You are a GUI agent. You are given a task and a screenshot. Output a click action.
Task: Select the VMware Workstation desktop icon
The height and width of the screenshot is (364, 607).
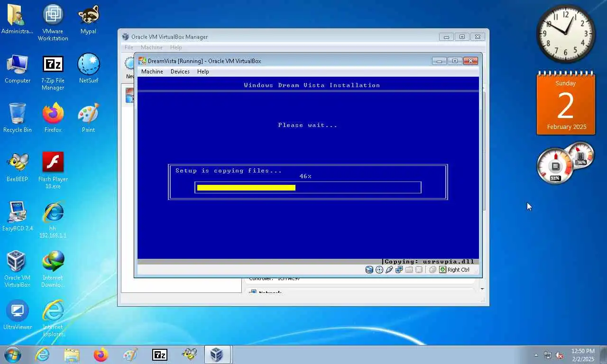(53, 23)
